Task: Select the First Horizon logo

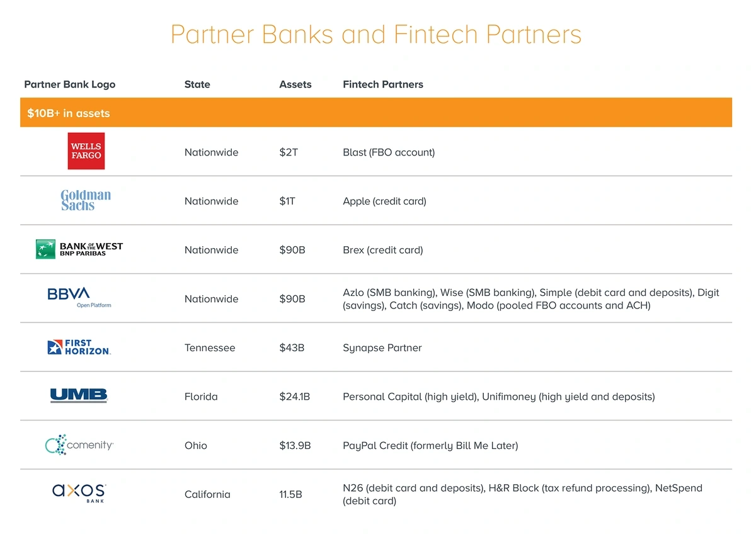Action: click(x=79, y=347)
